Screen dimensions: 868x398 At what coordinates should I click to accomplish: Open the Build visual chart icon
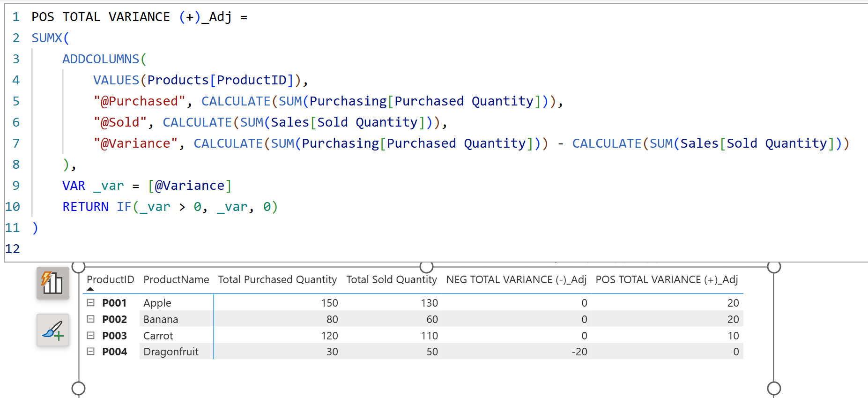pos(53,283)
